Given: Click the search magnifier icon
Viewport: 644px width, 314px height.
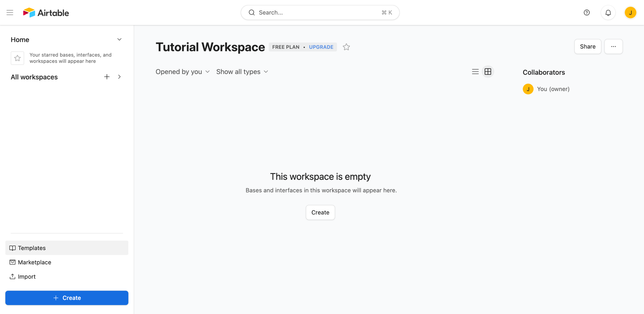Looking at the screenshot, I should coord(252,13).
